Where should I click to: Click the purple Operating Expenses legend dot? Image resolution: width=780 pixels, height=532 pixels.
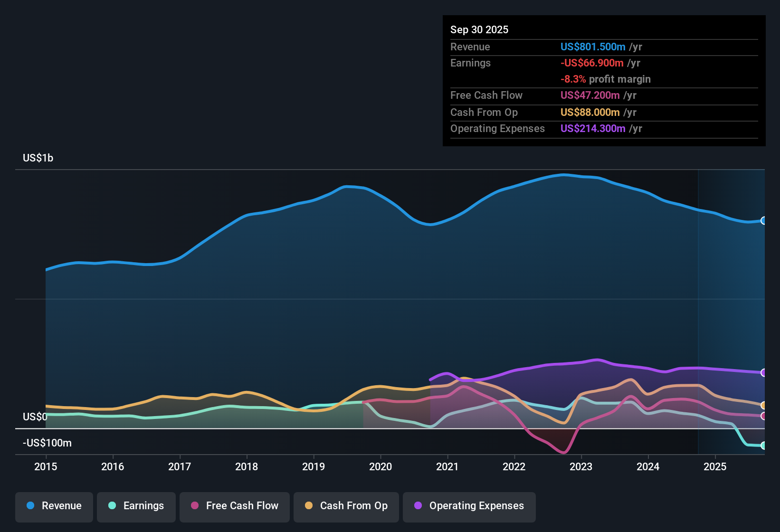417,506
